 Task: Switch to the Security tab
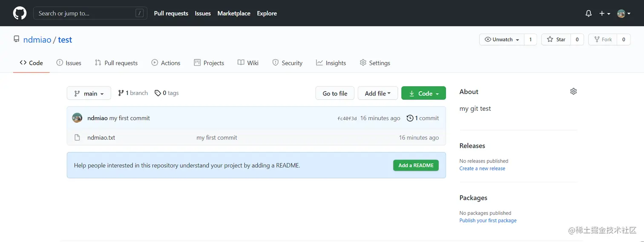287,63
